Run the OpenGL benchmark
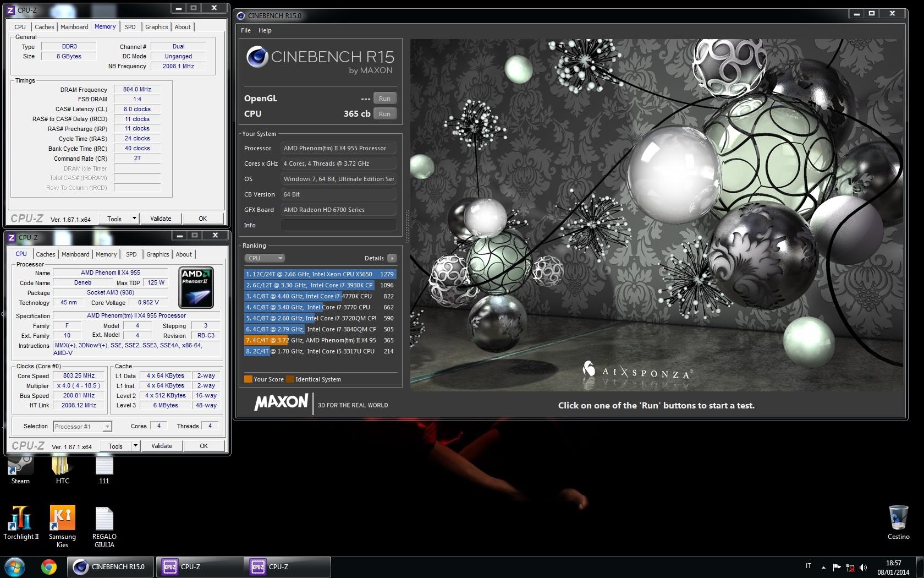 click(x=384, y=99)
